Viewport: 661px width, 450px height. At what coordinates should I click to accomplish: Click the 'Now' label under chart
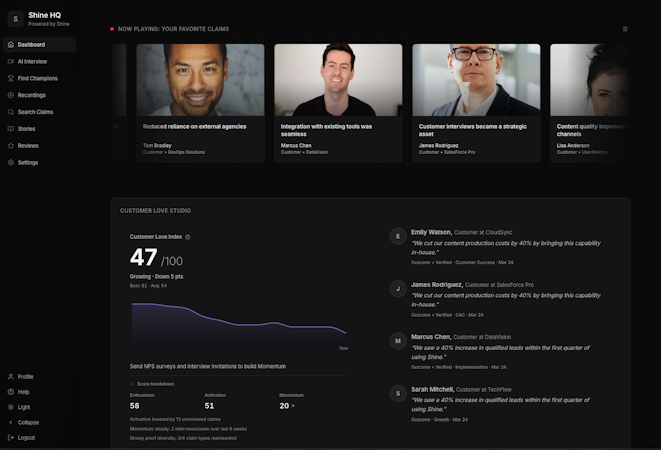[344, 348]
